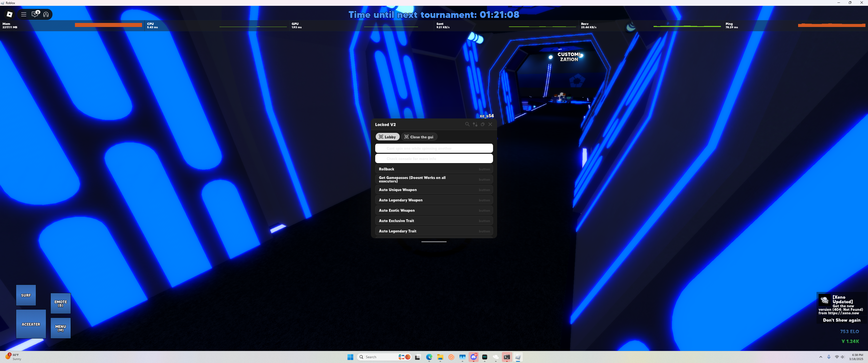
Task: Expand the system tray hidden icons chevron
Action: 821,357
